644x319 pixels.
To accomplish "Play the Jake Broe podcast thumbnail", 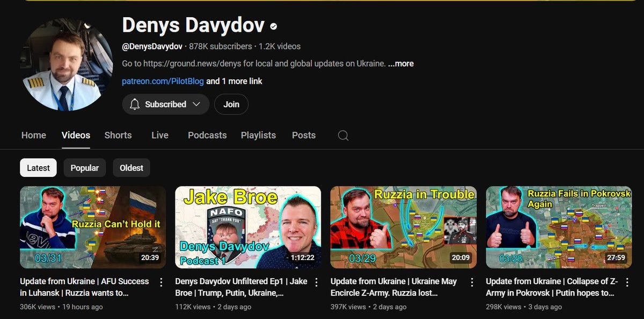I will point(248,227).
